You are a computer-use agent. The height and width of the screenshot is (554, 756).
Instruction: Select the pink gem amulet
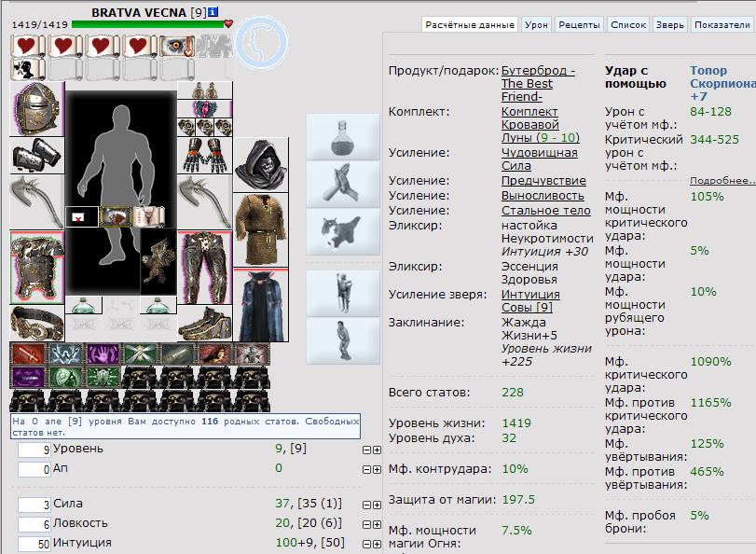(x=205, y=108)
